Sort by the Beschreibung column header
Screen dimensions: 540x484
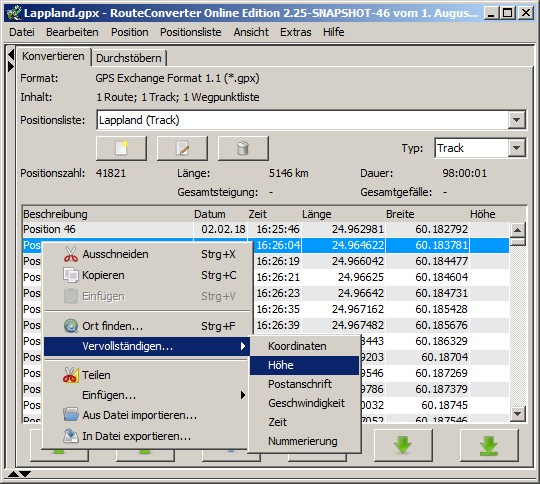coord(107,214)
